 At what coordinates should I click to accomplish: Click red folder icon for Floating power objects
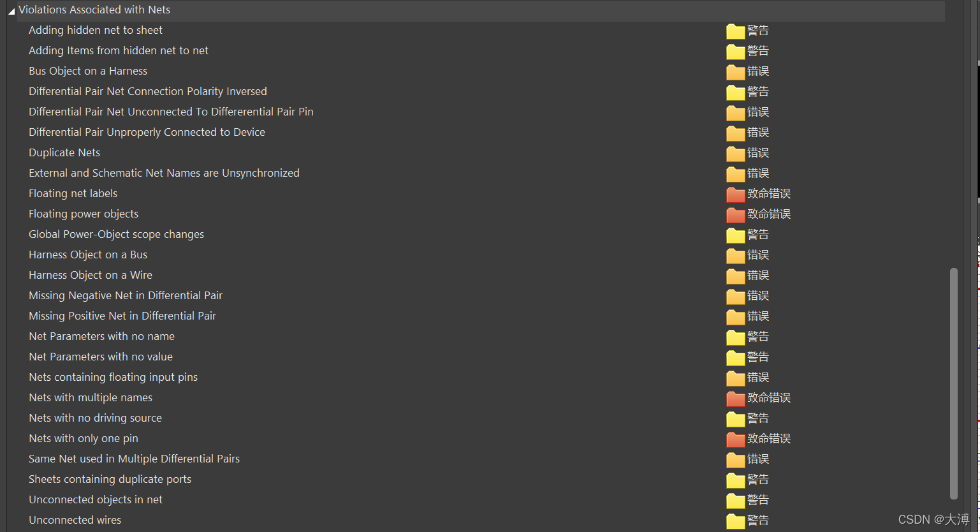735,214
